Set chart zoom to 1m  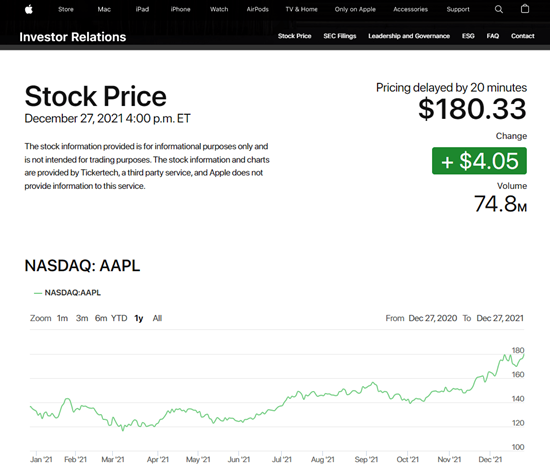pyautogui.click(x=62, y=318)
